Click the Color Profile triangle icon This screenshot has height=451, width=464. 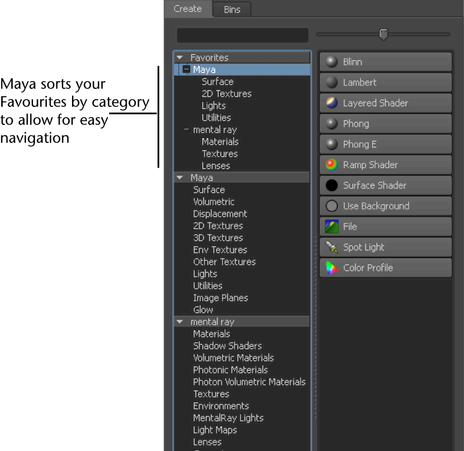coord(331,268)
